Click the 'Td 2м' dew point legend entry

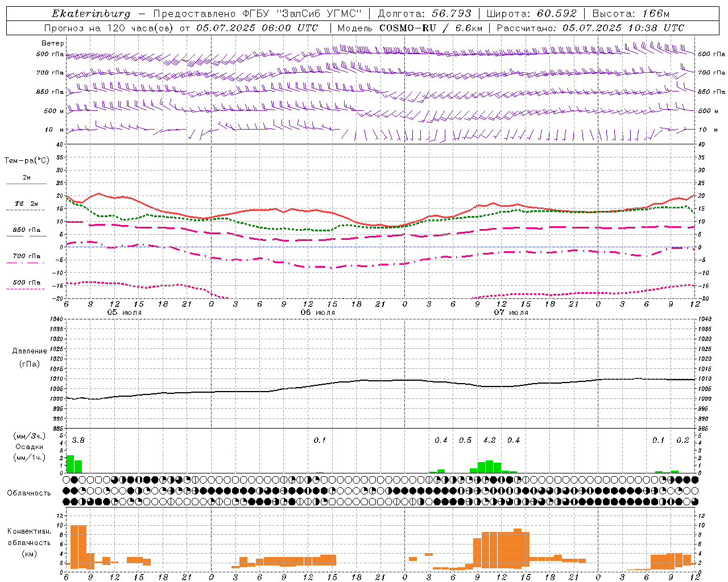[x=26, y=203]
